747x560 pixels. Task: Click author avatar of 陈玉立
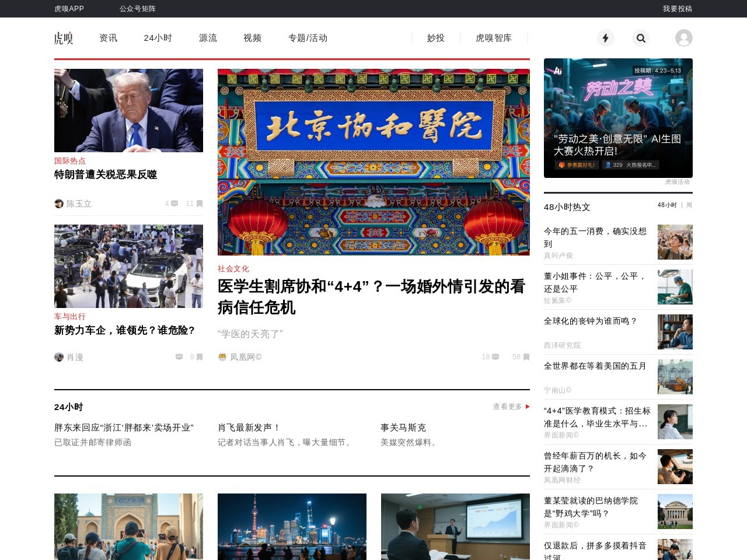(x=59, y=204)
